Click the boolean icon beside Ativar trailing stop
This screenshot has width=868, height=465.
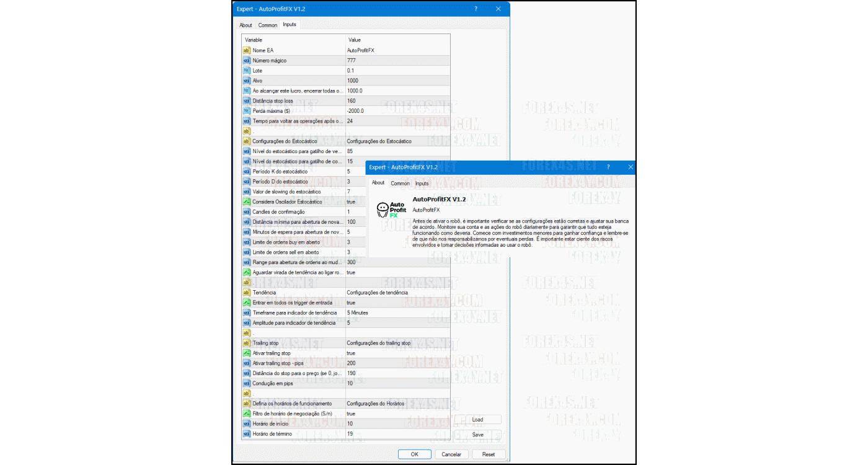pos(246,353)
